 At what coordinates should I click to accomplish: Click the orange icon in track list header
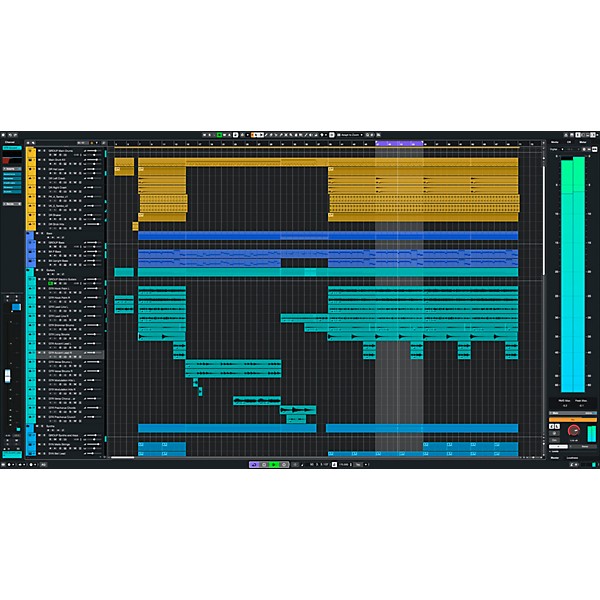(92, 143)
